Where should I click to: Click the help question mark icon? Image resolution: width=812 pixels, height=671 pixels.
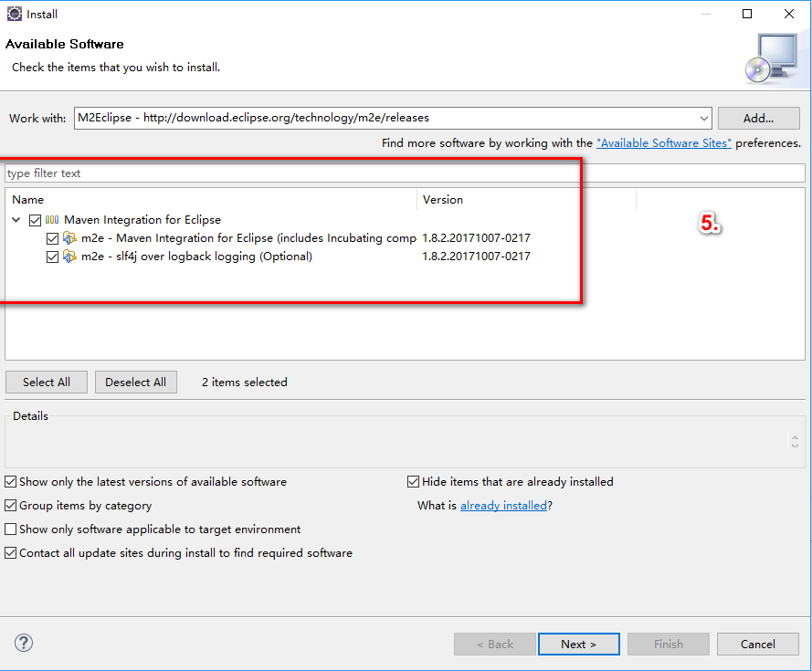point(24,643)
